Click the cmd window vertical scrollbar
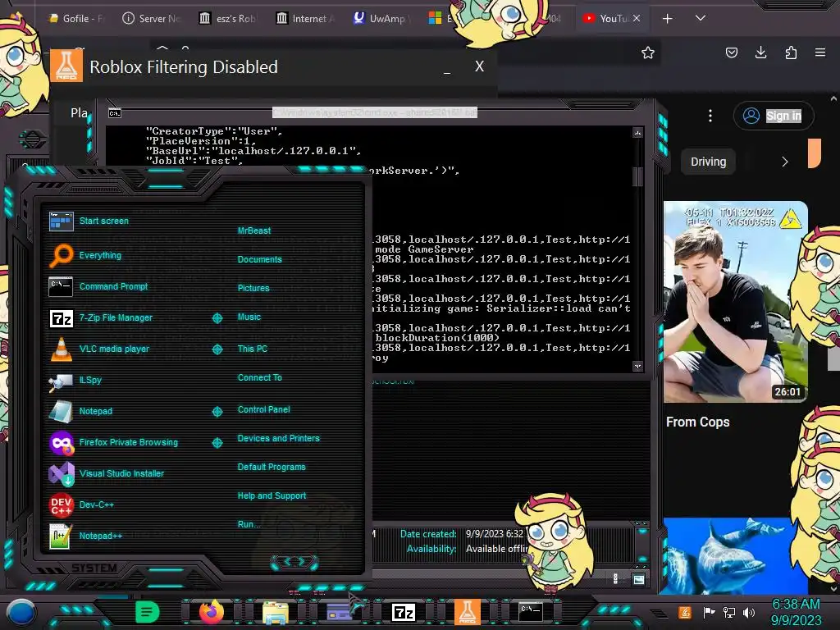 coord(637,249)
